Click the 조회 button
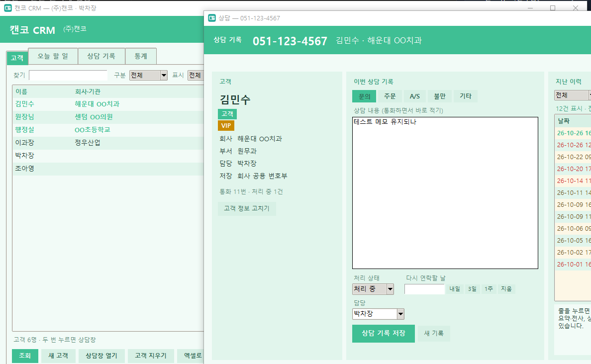591x364 pixels. [x=25, y=356]
